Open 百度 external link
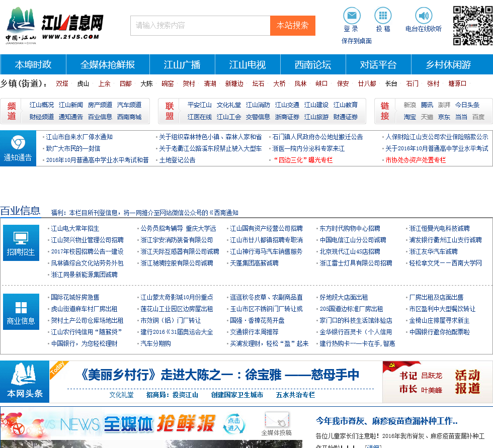This screenshot has height=448, width=493. coord(478,117)
